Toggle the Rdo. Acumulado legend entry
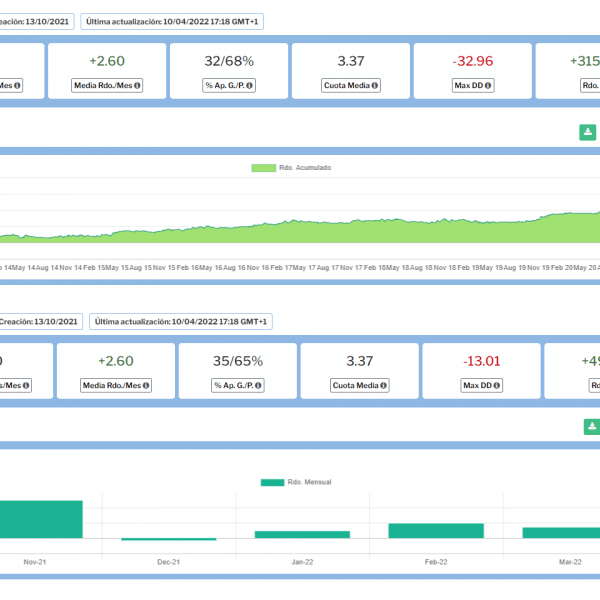600x600 pixels. click(x=291, y=168)
